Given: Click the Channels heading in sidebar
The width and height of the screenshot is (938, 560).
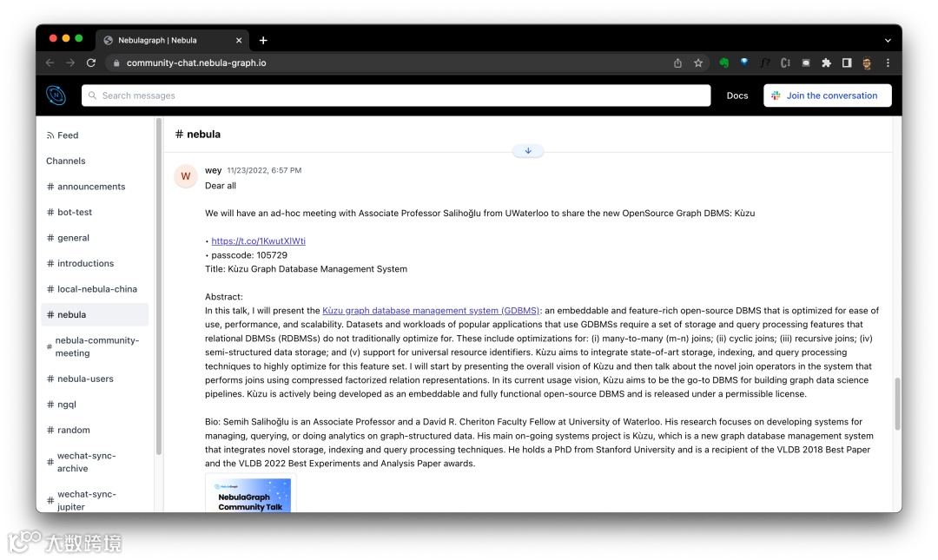Looking at the screenshot, I should point(66,161).
